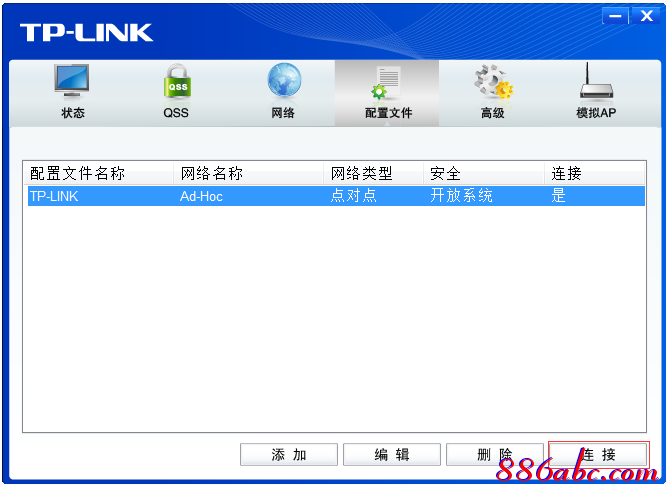
Task: Open the QSS green lock icon
Action: tap(177, 81)
